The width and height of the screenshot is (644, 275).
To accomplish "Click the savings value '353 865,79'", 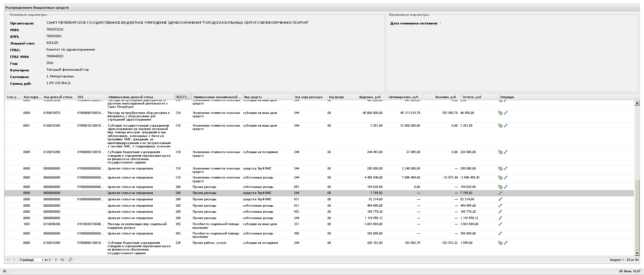I will coord(450,113).
